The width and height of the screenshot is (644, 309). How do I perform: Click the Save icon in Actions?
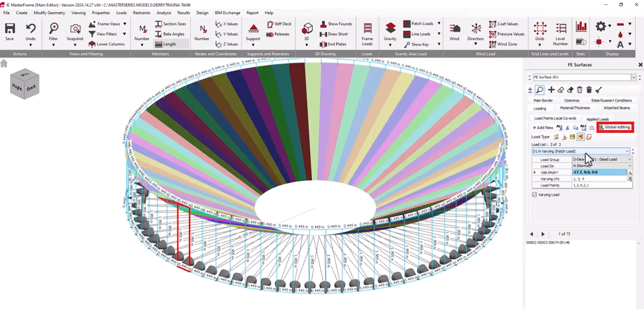(10, 31)
